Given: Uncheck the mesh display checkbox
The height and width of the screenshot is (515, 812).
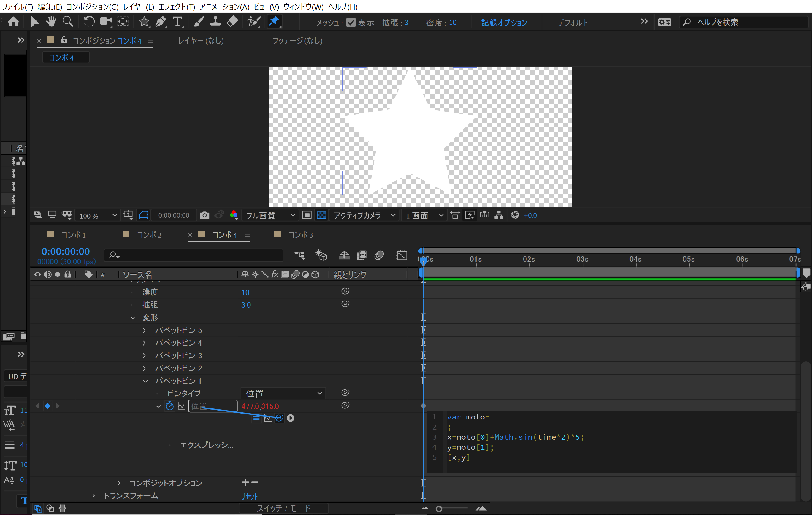Looking at the screenshot, I should point(351,22).
